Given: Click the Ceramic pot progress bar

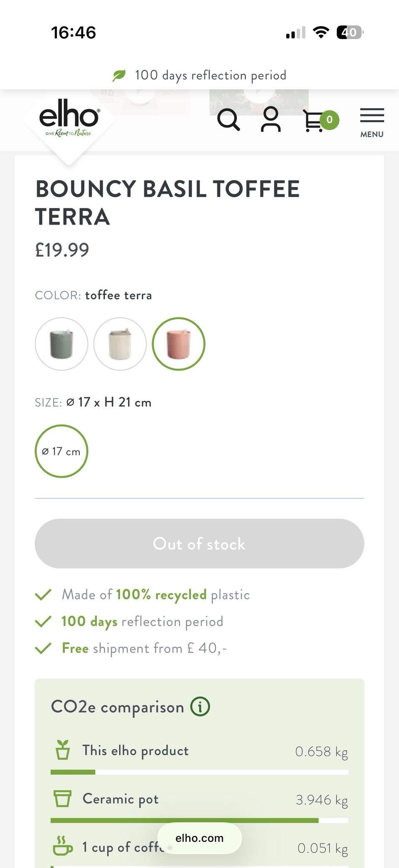Looking at the screenshot, I should coord(199,821).
